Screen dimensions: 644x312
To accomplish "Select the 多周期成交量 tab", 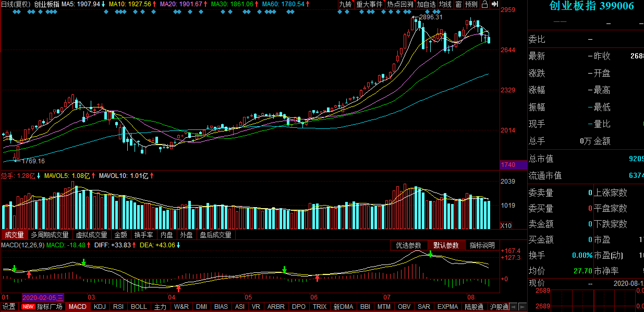I will (x=50, y=235).
